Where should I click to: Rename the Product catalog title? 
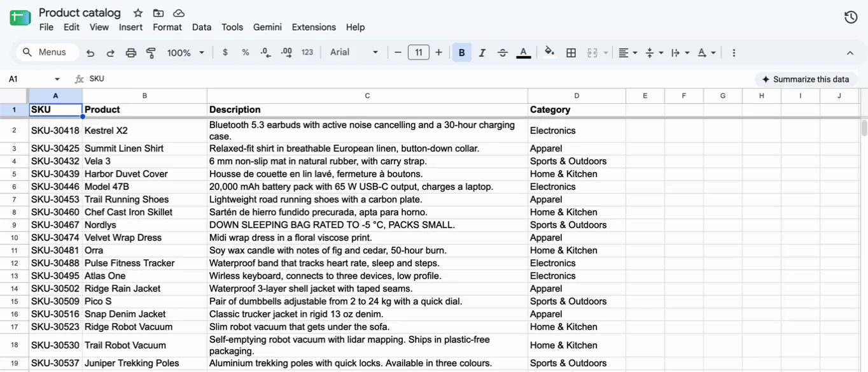(80, 13)
